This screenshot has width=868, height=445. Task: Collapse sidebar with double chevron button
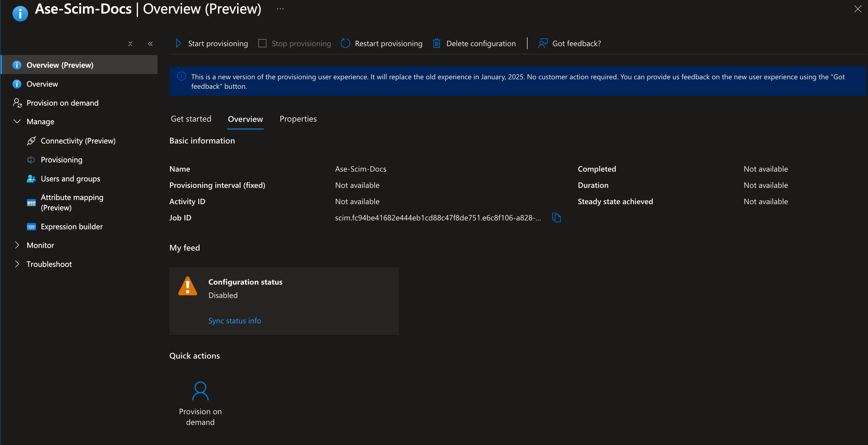click(150, 44)
